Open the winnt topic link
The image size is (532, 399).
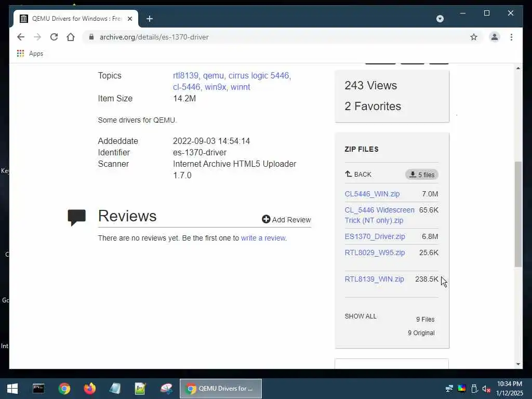coord(240,87)
